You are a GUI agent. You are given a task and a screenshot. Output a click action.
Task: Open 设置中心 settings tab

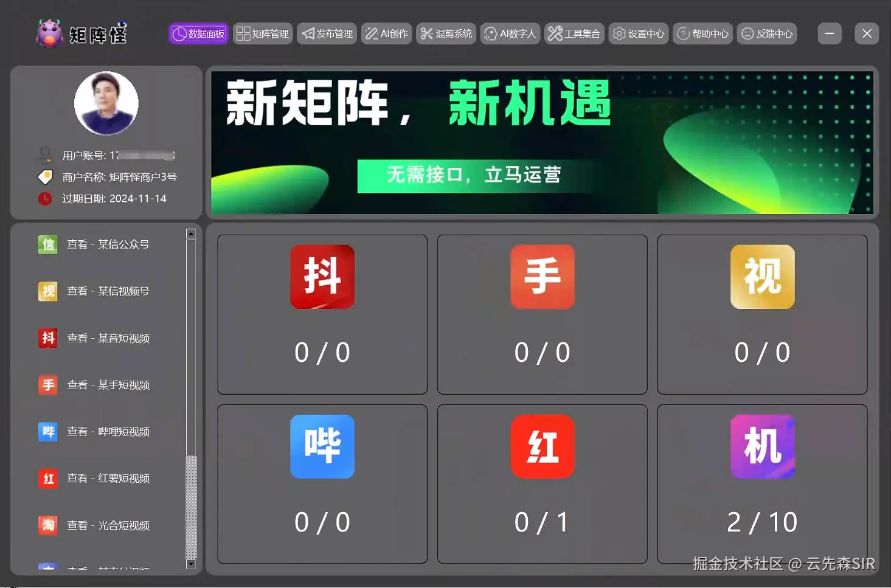639,33
